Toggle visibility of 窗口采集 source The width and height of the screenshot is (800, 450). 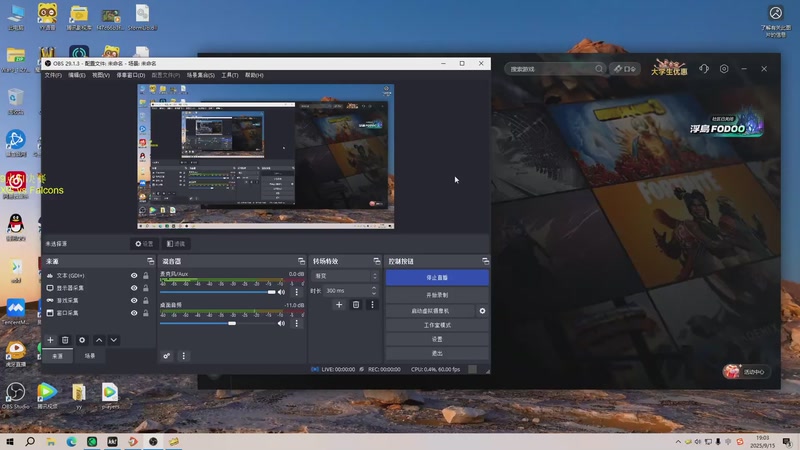134,313
